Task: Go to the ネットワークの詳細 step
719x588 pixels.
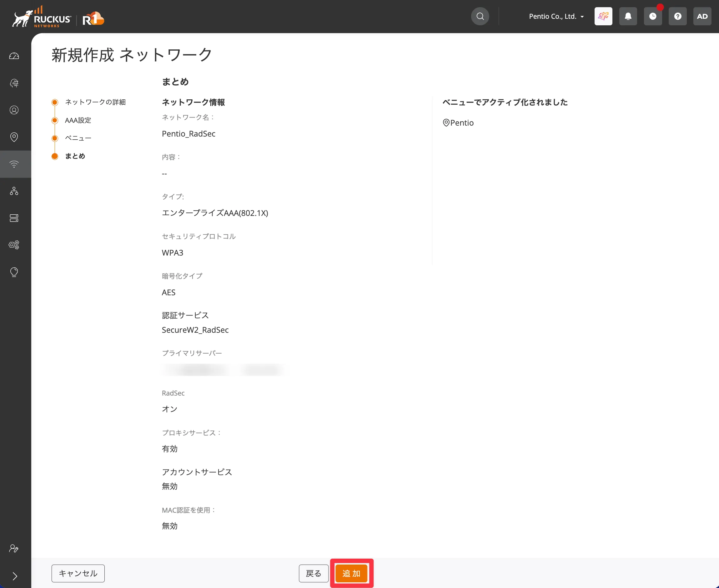Action: [x=95, y=102]
